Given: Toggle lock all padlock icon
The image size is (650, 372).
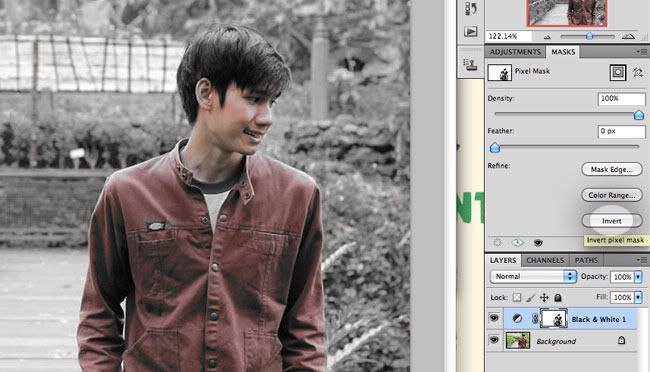Looking at the screenshot, I should [x=558, y=297].
